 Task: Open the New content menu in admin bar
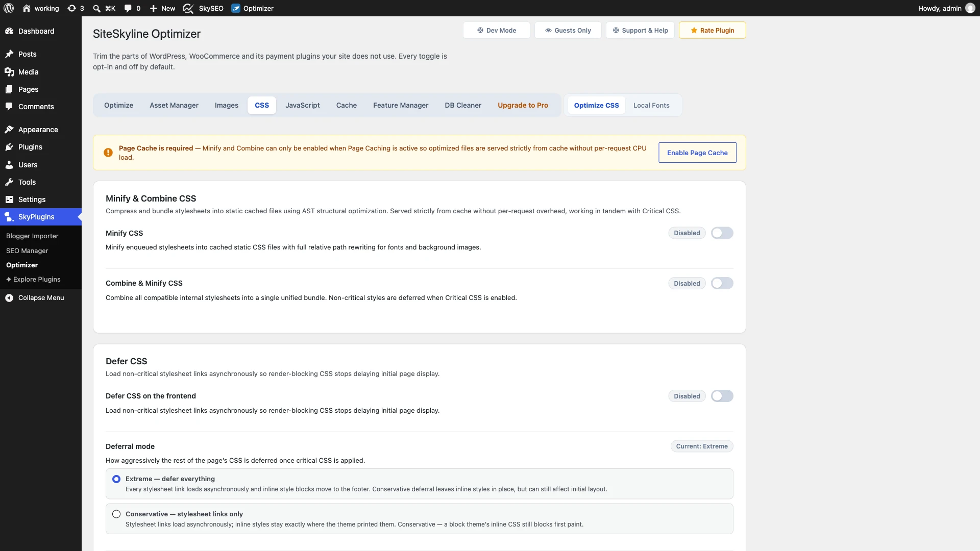pyautogui.click(x=162, y=8)
